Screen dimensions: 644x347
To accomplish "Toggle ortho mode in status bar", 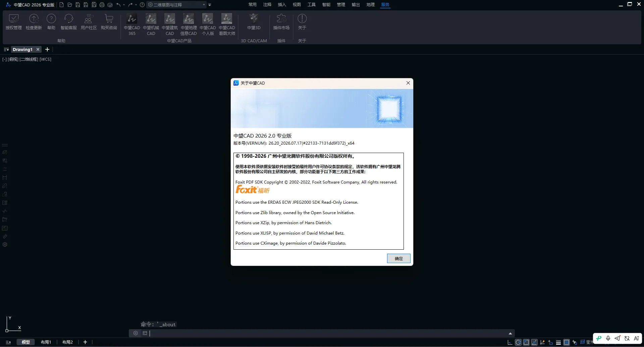I will tap(510, 342).
